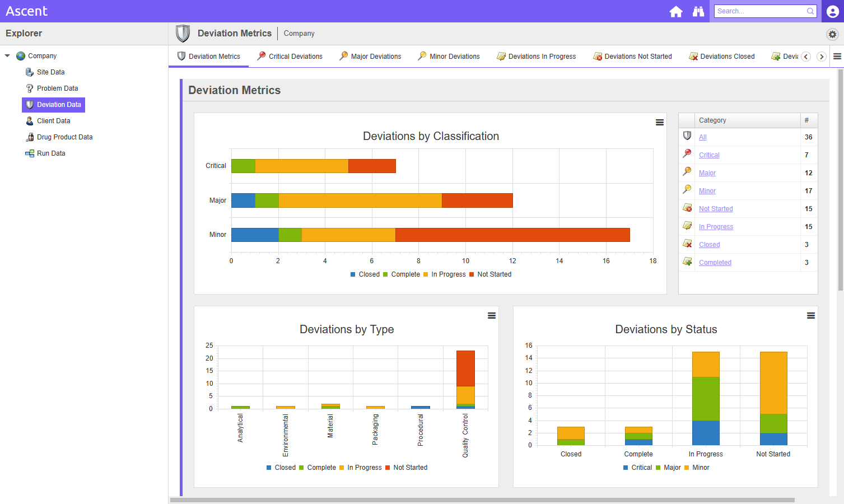The width and height of the screenshot is (844, 504).
Task: Click the Completed row icon
Action: click(x=687, y=262)
